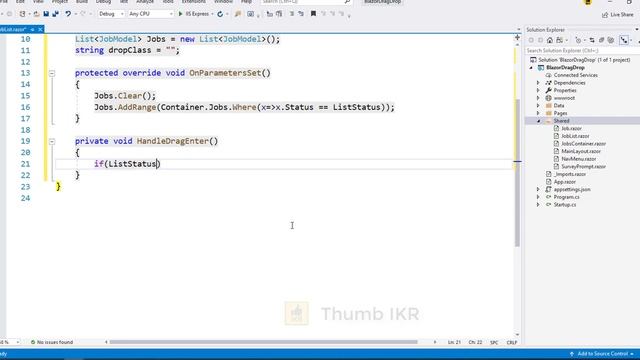This screenshot has height=360, width=640.
Task: Click Collapse All icon in Solution Explorer
Action: point(601,40)
